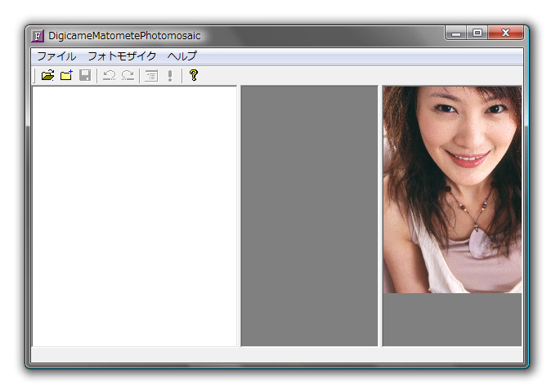Minimize the DigicameMatometePhotomosaic window
This screenshot has width=556, height=392.
pyautogui.click(x=456, y=33)
